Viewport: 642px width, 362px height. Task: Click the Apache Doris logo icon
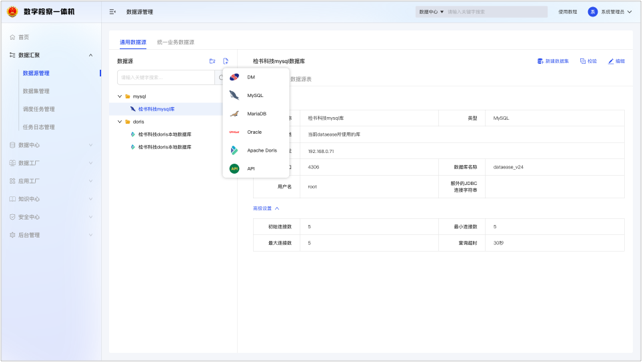tap(234, 150)
